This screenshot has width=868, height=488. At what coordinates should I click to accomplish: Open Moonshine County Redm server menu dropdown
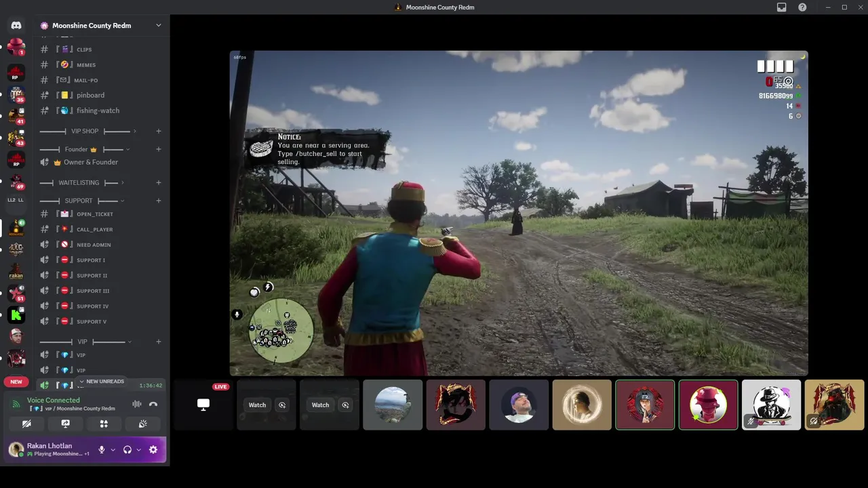click(x=158, y=26)
